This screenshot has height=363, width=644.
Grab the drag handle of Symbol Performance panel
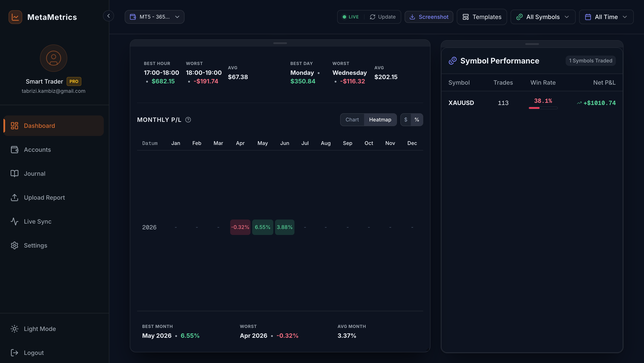532,44
